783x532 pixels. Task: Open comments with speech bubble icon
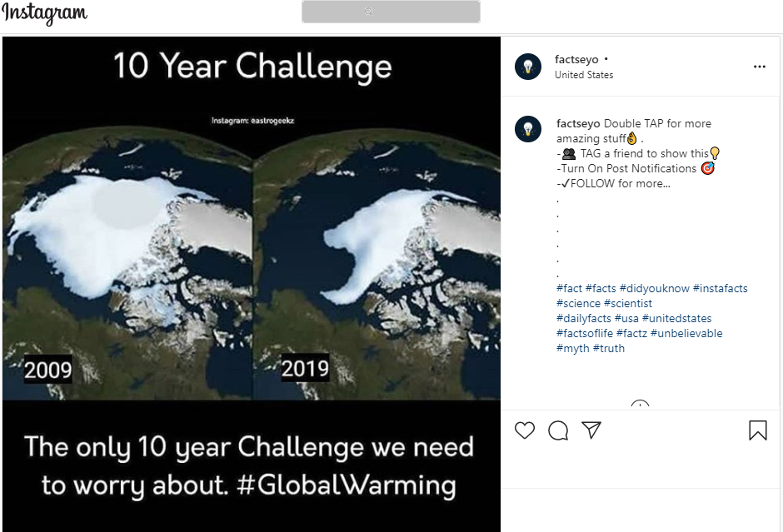[x=558, y=430]
